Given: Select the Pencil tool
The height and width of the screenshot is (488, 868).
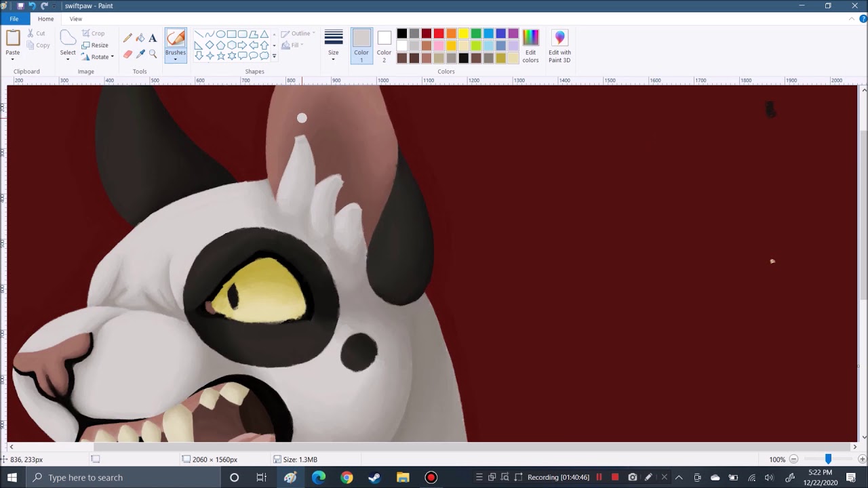Looking at the screenshot, I should [x=127, y=39].
